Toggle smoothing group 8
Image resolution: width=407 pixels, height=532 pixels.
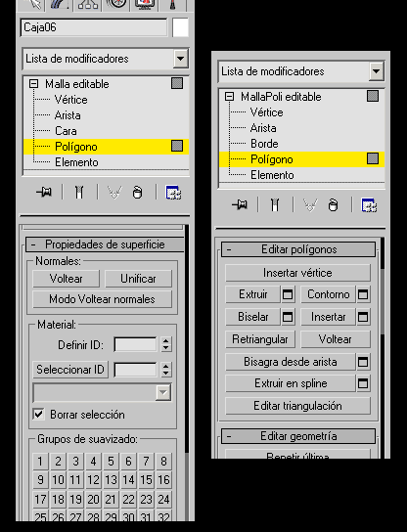point(163,462)
